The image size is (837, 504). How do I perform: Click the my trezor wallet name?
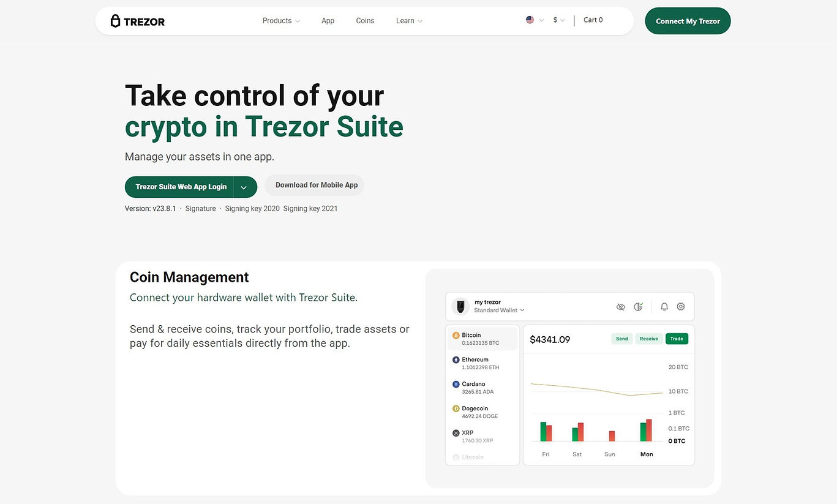[487, 303]
